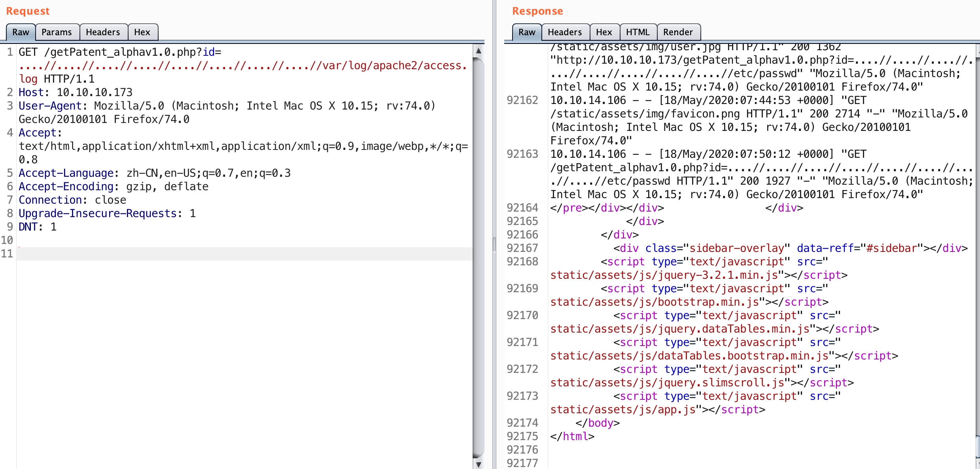Screen dimensions: 980x469
Task: Select the request Hex tab
Action: [142, 32]
